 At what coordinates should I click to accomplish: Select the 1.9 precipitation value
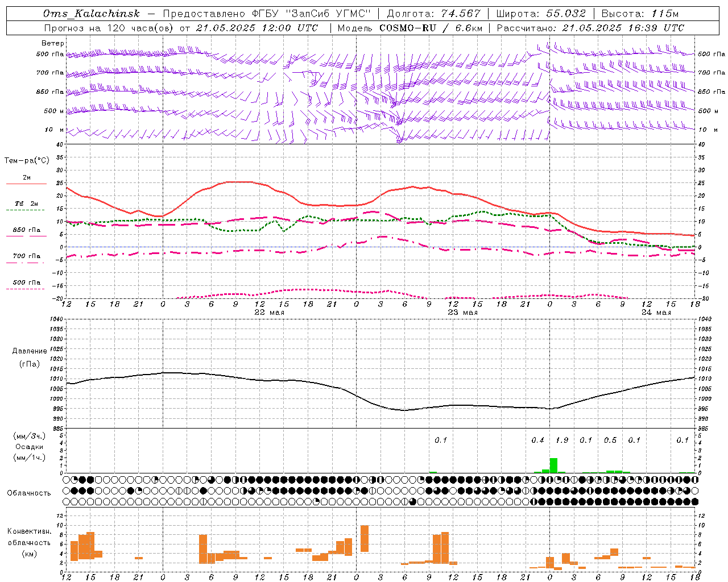(x=562, y=440)
